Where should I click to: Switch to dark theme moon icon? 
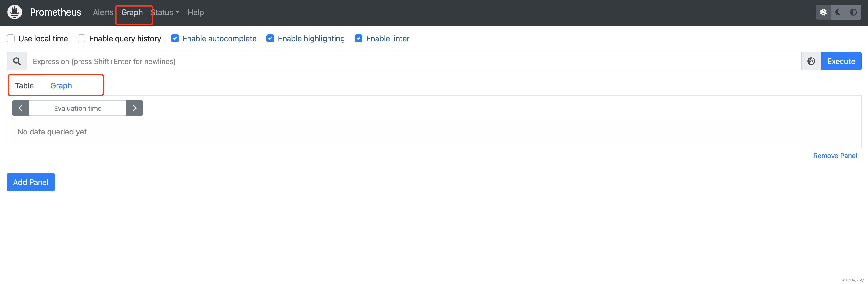[x=838, y=12]
